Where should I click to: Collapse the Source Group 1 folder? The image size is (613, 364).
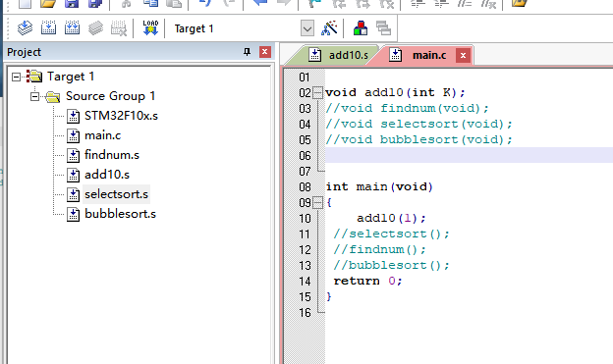(34, 96)
